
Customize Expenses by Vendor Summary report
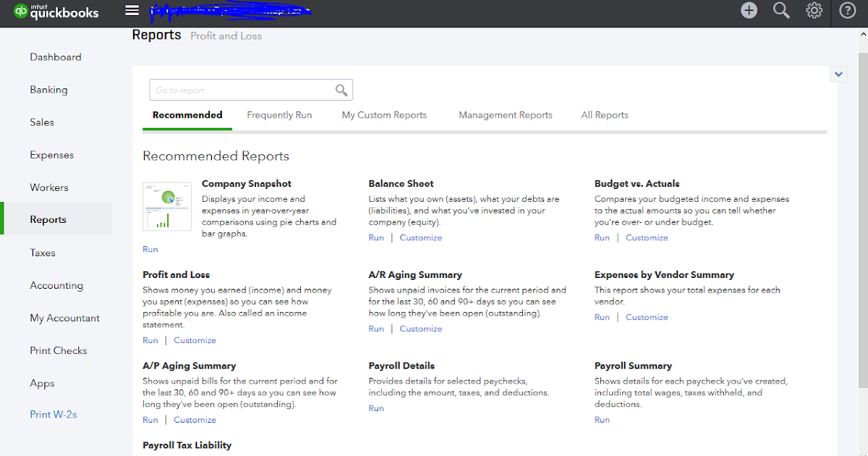pyautogui.click(x=647, y=317)
